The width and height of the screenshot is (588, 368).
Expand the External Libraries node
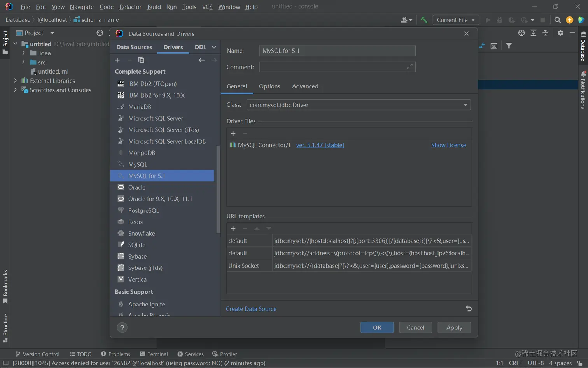(x=16, y=81)
